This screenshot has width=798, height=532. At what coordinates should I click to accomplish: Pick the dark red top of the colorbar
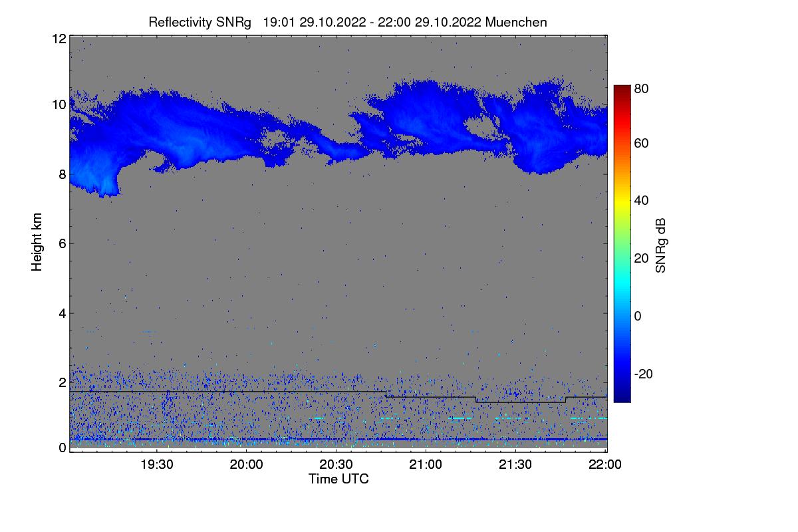pos(621,89)
